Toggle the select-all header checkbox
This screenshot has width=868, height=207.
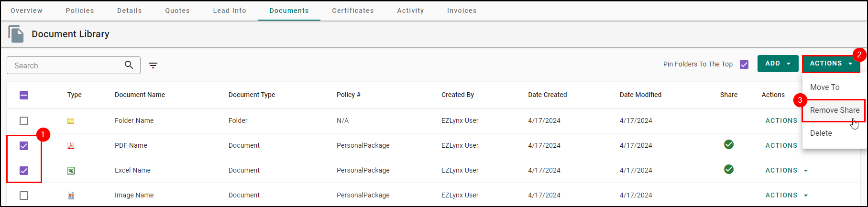click(24, 95)
